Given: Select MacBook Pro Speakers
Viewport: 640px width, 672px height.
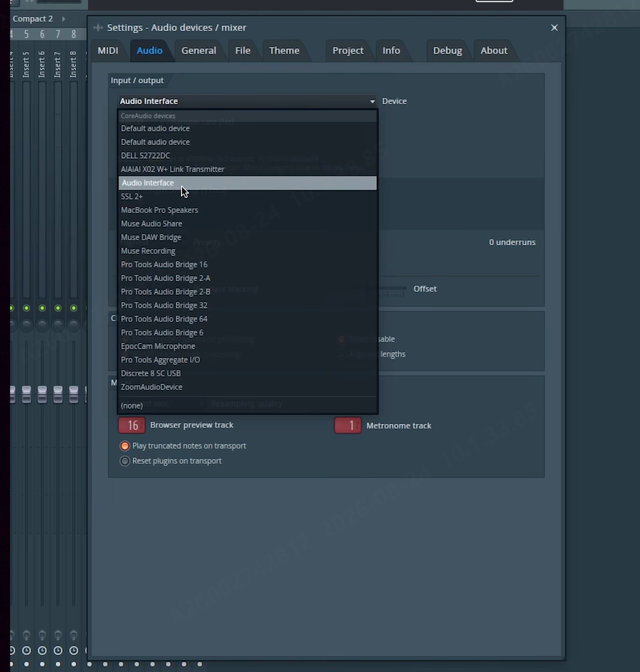Looking at the screenshot, I should (x=248, y=210).
